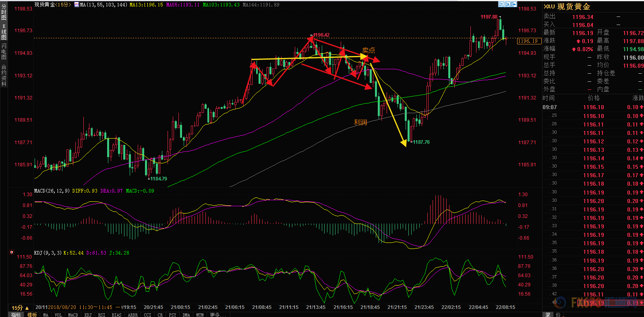The image size is (644, 317).
Task: Click the third blue exit-arrow chart icon
Action: pos(514,4)
